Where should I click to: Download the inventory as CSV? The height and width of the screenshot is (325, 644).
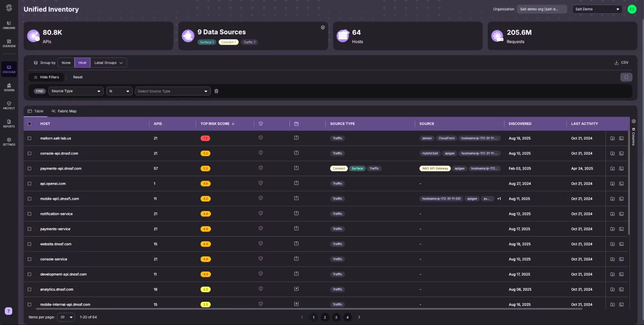click(621, 62)
